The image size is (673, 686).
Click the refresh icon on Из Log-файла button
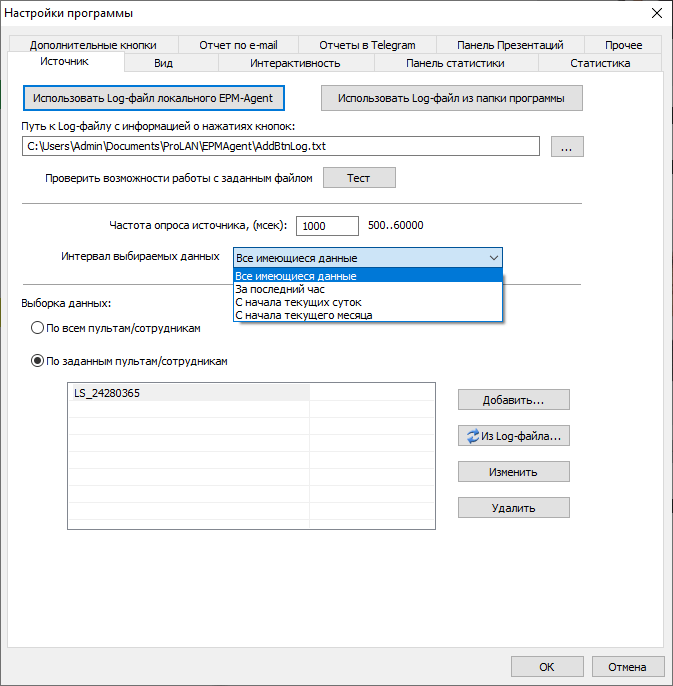pyautogui.click(x=473, y=436)
